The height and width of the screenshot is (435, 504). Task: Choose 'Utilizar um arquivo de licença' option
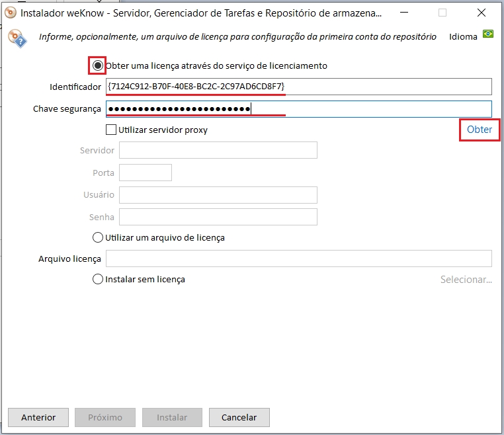pos(98,237)
